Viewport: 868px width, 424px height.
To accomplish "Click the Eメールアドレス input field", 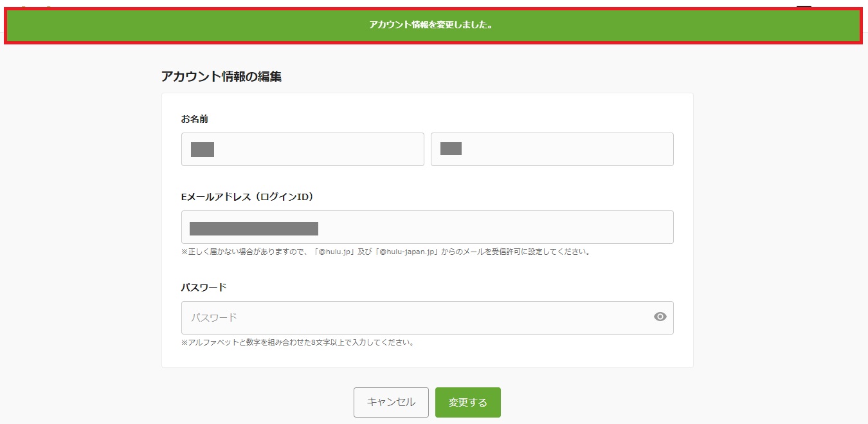I will point(427,227).
